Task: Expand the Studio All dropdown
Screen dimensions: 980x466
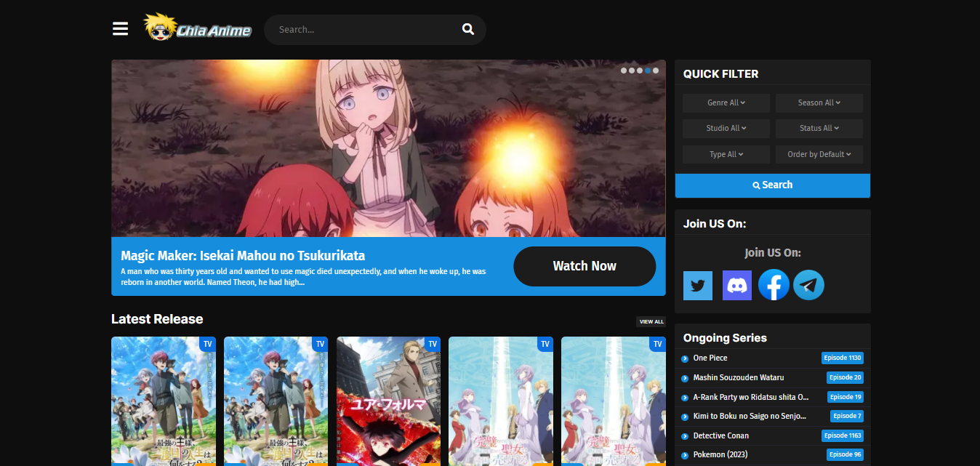Action: click(726, 129)
